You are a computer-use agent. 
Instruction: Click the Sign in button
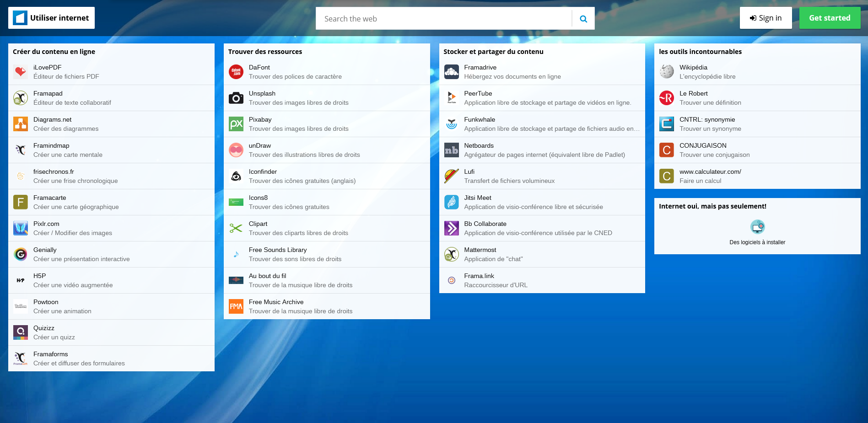click(766, 18)
